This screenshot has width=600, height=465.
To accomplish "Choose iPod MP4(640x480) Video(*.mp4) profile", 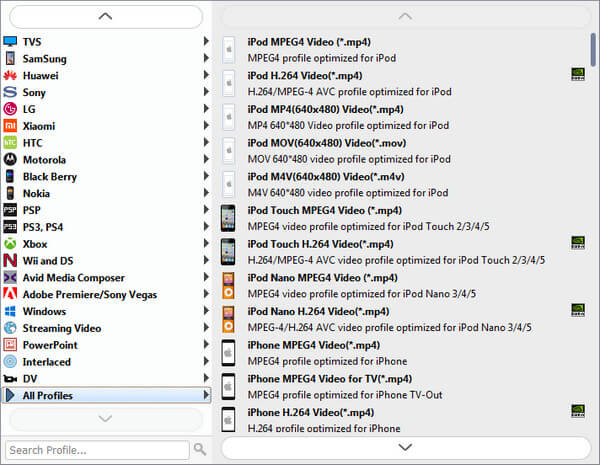I will [x=404, y=117].
